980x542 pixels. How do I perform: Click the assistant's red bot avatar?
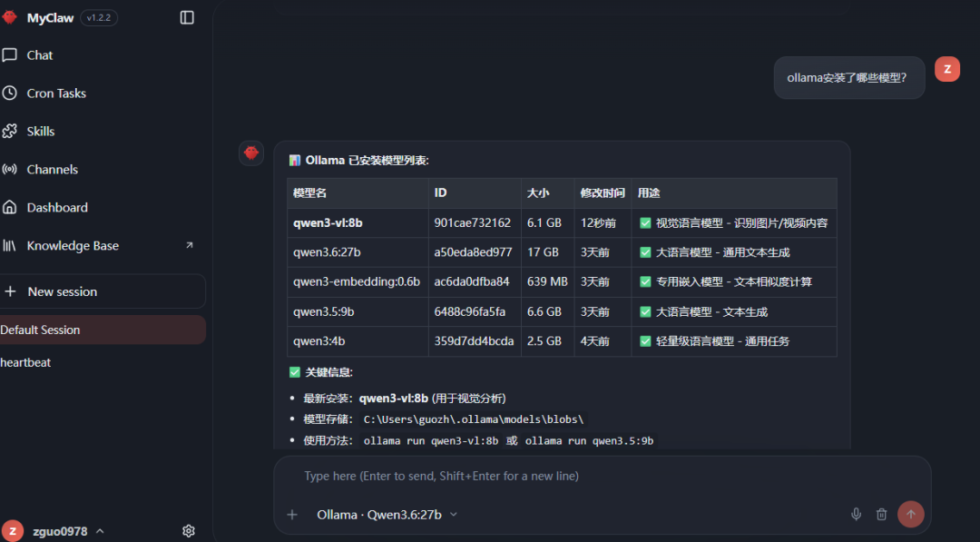[x=251, y=153]
